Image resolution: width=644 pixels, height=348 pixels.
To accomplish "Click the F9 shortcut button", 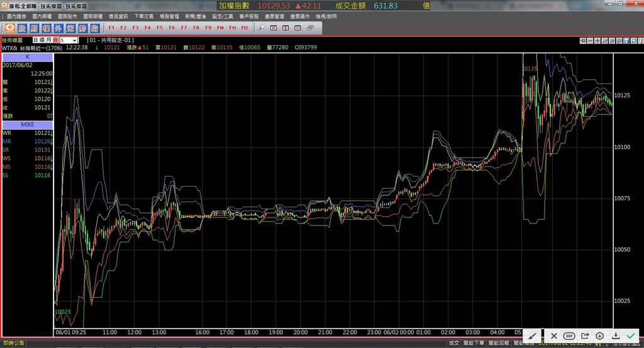I will [208, 28].
